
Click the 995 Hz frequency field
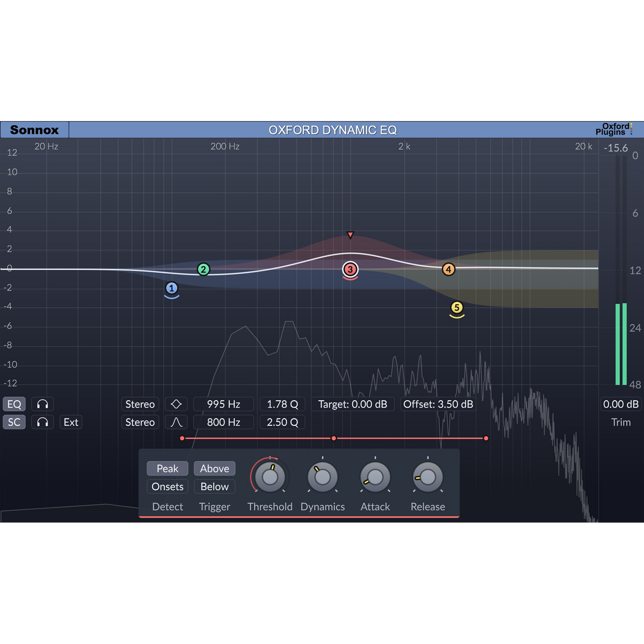tap(223, 404)
